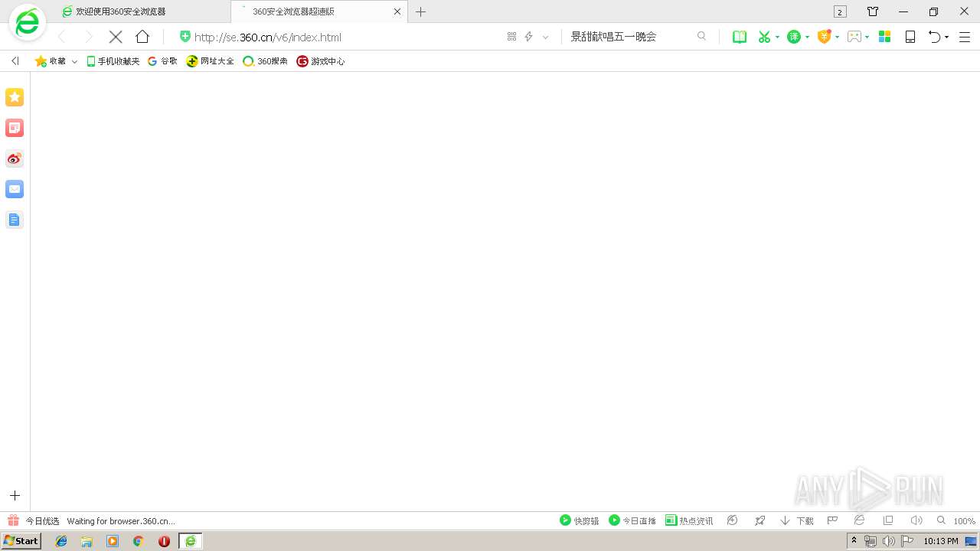Open 快剪辑 in status bar
The height and width of the screenshot is (551, 980).
580,520
